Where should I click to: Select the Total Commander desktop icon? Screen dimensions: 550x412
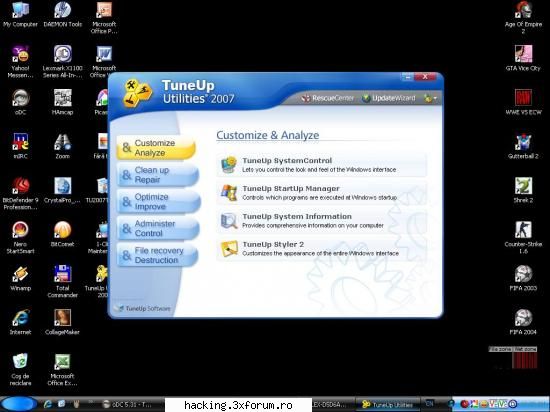[62, 282]
